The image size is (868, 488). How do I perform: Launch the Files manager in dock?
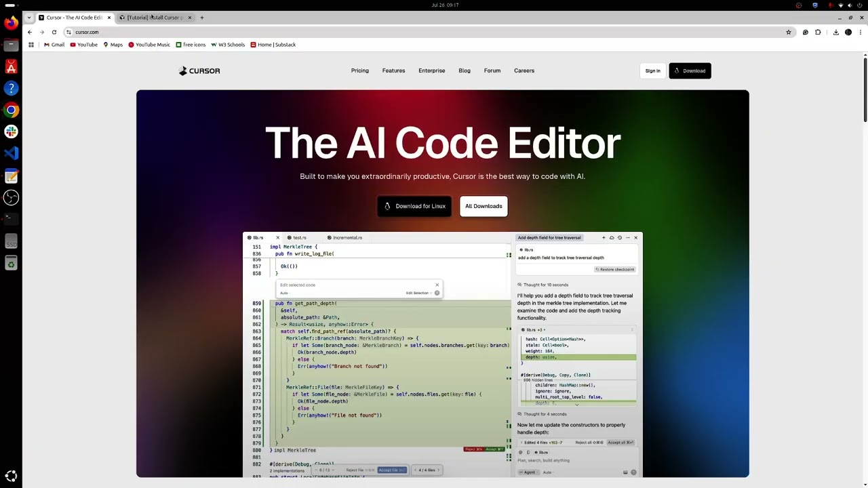[11, 45]
